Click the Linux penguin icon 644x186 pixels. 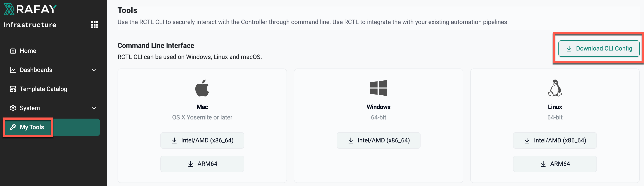[555, 88]
